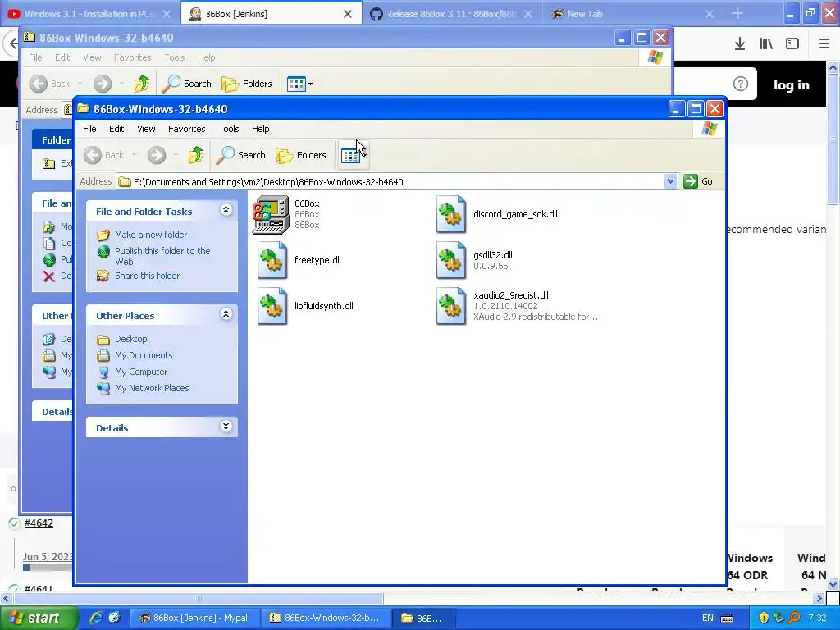Switch to 86B... folder taskbar button
This screenshot has width=840, height=630.
coord(423,619)
